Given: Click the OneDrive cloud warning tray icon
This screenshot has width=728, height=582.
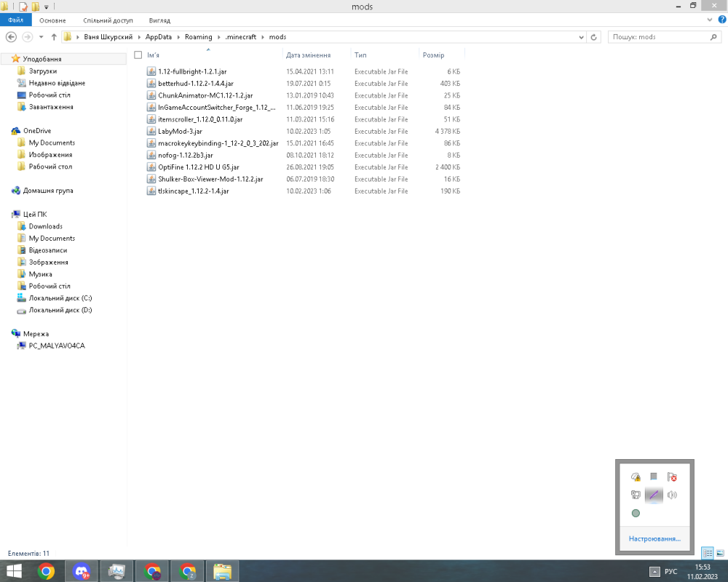Looking at the screenshot, I should 636,477.
